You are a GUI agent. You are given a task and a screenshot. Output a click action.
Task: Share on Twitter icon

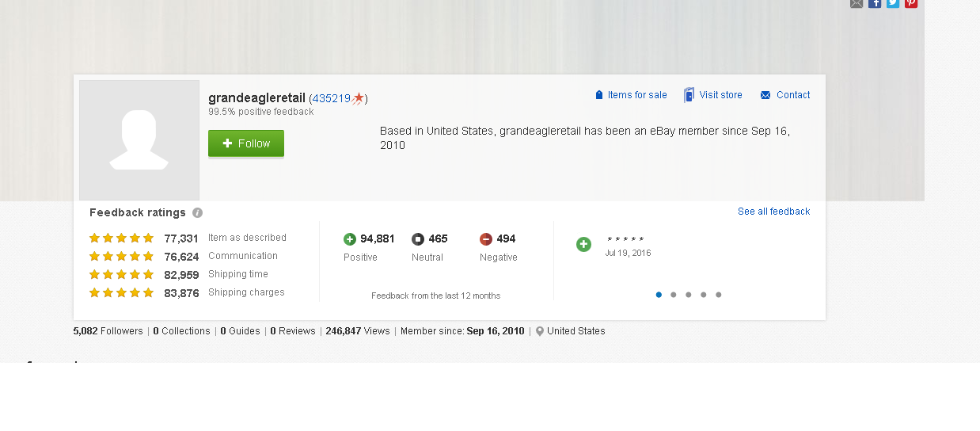pos(893,3)
